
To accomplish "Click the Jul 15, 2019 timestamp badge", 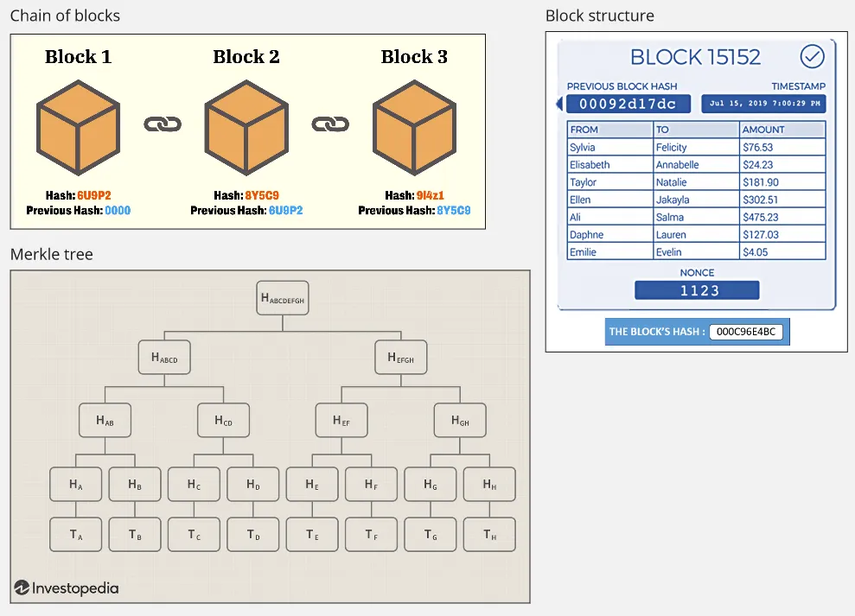I will 763,103.
